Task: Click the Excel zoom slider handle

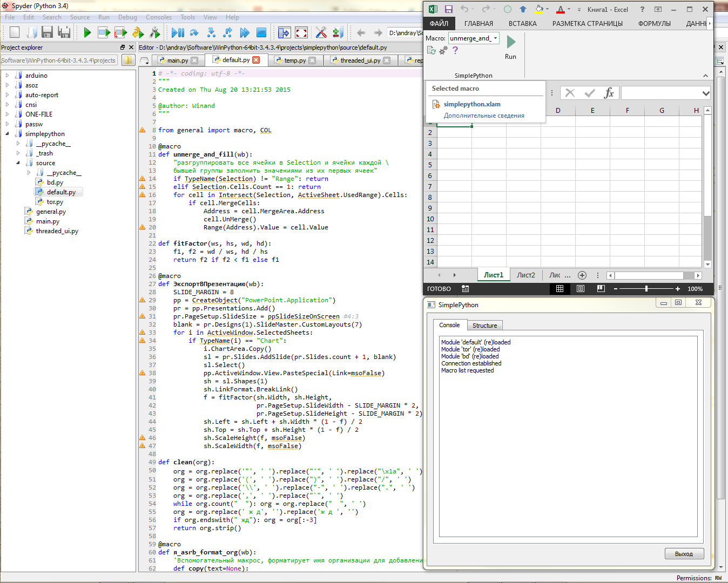Action: click(646, 289)
